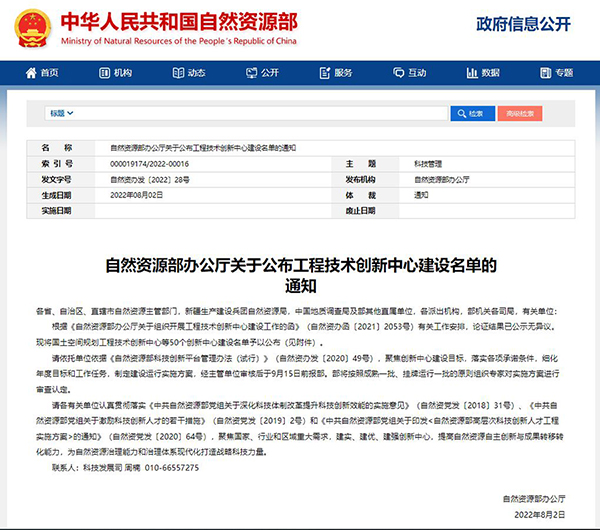The image size is (600, 530).
Task: Click the 生成日期 label cell
Action: [x=60, y=195]
